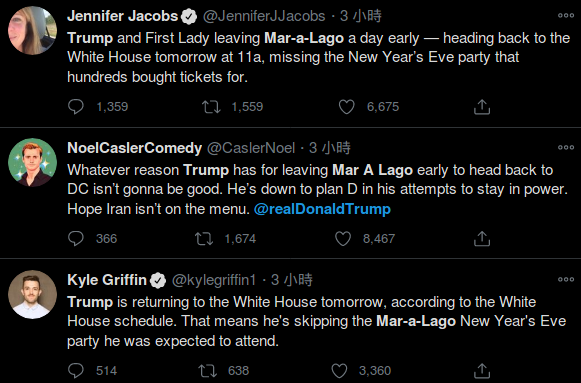Viewport: 581px width, 383px height.
Task: Like Jennifer Jacobs' tweet with 6,675 likes
Action: (346, 107)
